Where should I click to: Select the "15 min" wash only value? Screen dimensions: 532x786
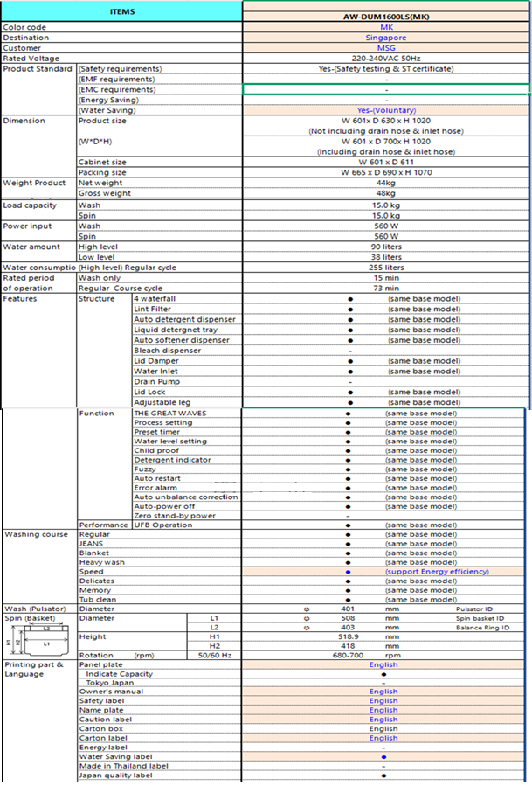(386, 278)
